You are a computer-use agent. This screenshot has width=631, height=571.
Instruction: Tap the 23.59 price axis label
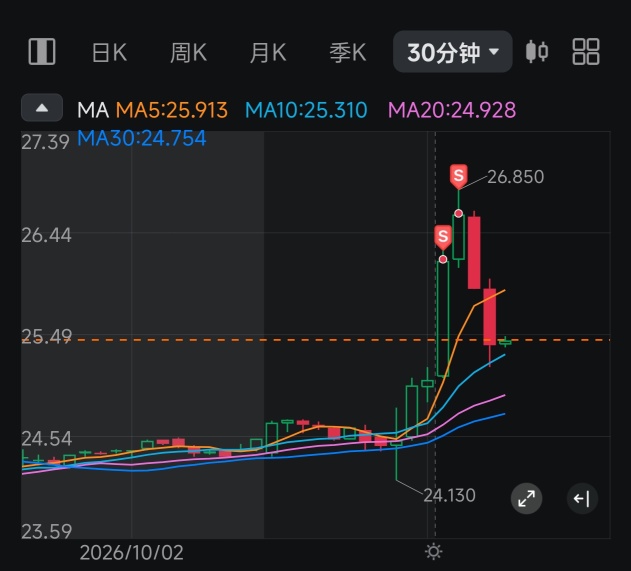(46, 531)
